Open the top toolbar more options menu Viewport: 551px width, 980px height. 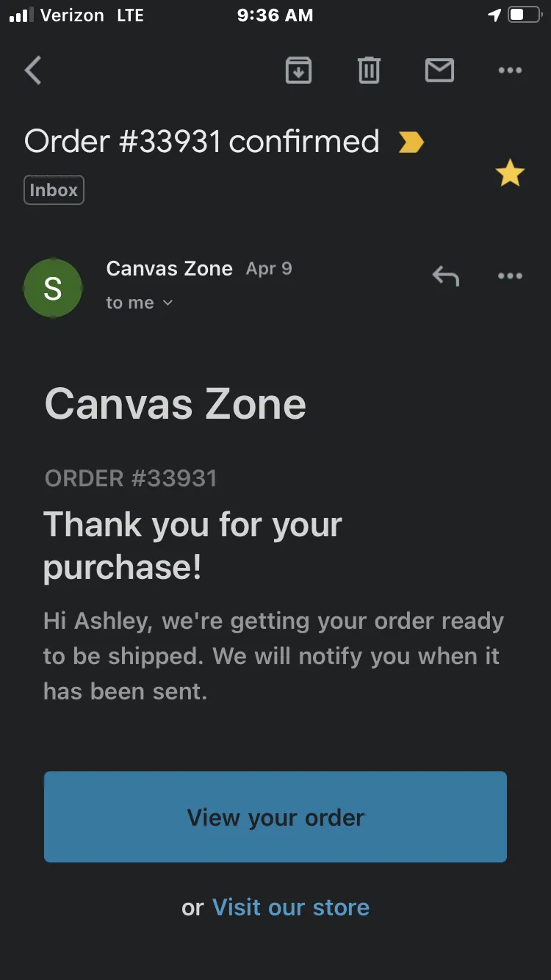click(x=510, y=71)
